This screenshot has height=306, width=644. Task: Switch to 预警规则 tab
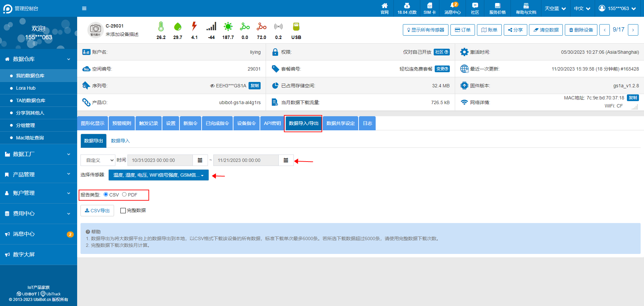click(x=122, y=123)
